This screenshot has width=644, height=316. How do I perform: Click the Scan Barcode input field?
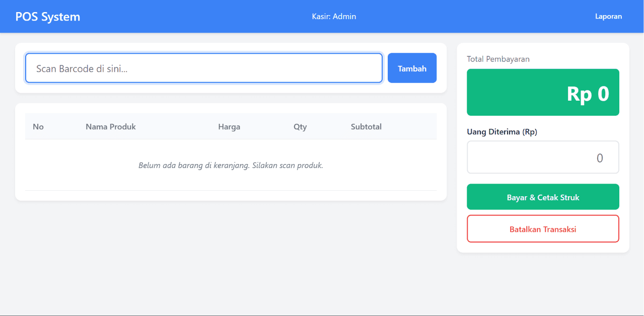pyautogui.click(x=204, y=68)
